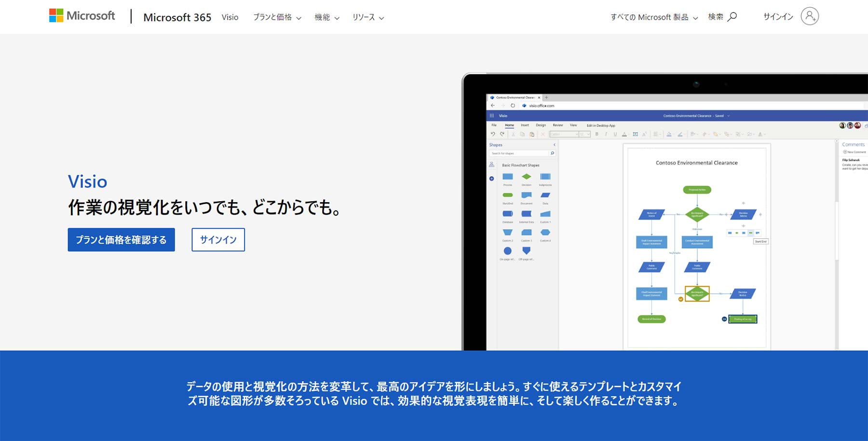This screenshot has width=868, height=441.
Task: Click the Contoso Environmental Clearance diagram title
Action: tap(696, 163)
